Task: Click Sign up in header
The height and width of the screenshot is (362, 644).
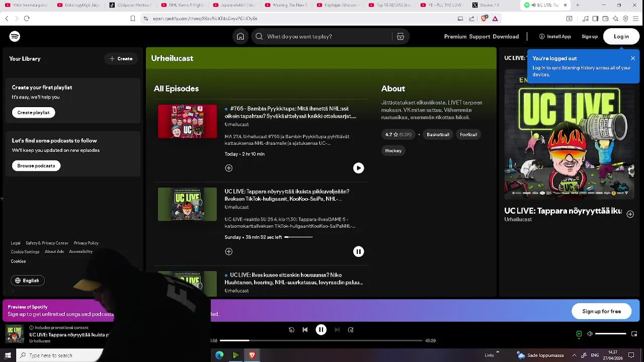Action: (590, 37)
